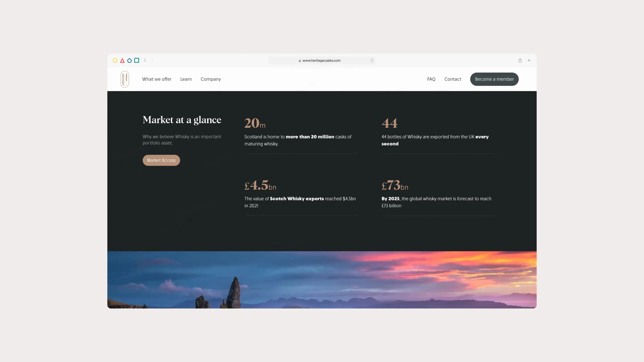This screenshot has width=644, height=362.
Task: Click the red triangle window icon
Action: click(x=122, y=61)
